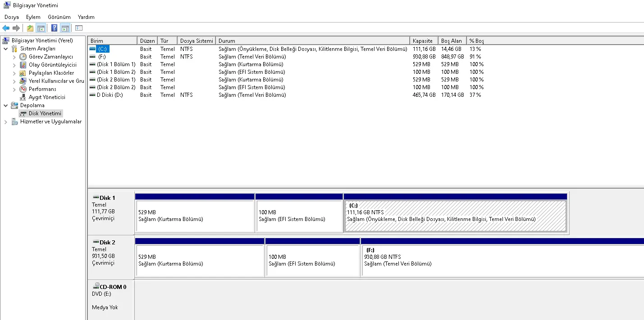The width and height of the screenshot is (644, 320).
Task: Click the Bilgisayar Yönetimi title bar icon
Action: point(7,5)
